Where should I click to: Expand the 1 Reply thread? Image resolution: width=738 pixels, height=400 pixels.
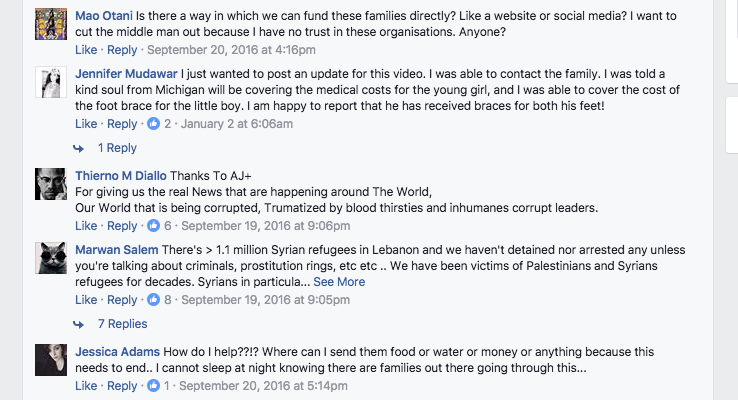117,148
